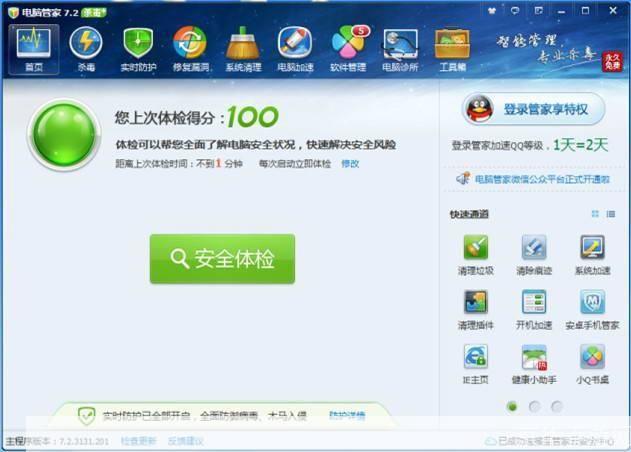Viewport: 631px width, 452px height.
Task: Open the main menu icon in title bar
Action: click(538, 11)
